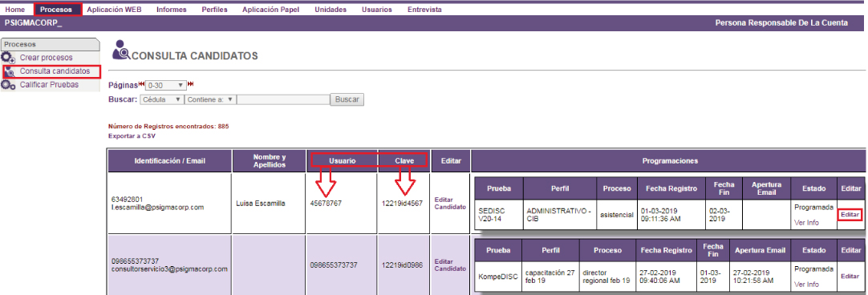
Task: Click the Identificación / Email column header
Action: click(169, 161)
